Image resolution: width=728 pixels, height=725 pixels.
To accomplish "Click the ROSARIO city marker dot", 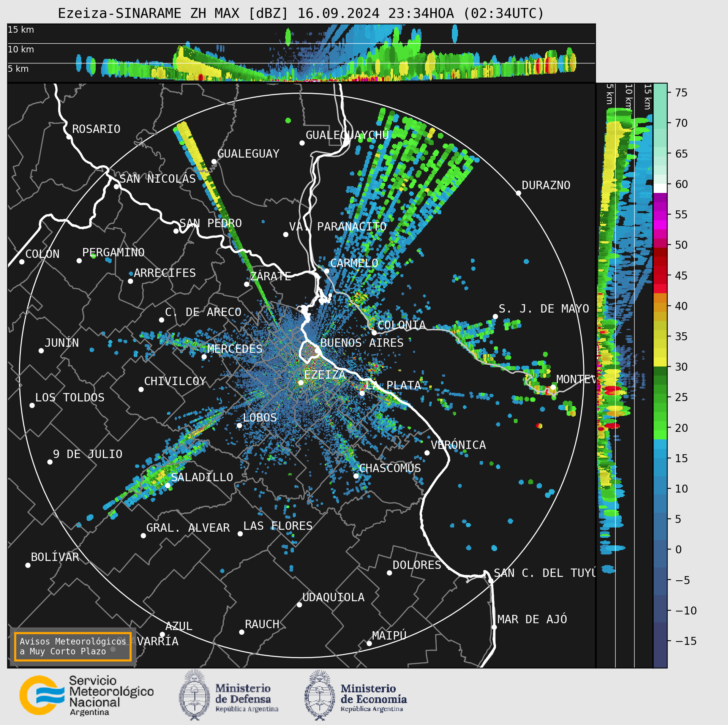I will 69,137.
